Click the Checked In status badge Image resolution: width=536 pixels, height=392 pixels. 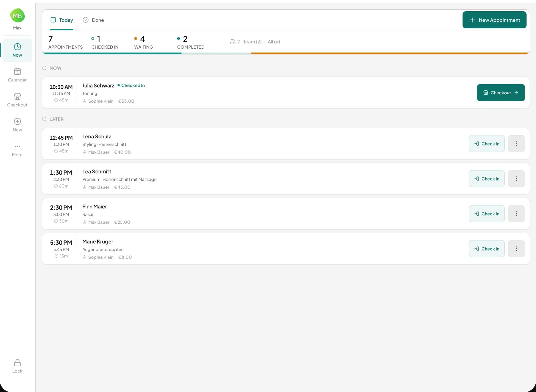coord(131,86)
